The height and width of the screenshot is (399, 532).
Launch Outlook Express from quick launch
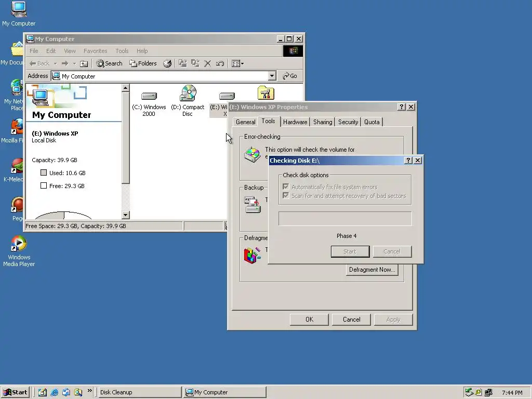[66, 392]
